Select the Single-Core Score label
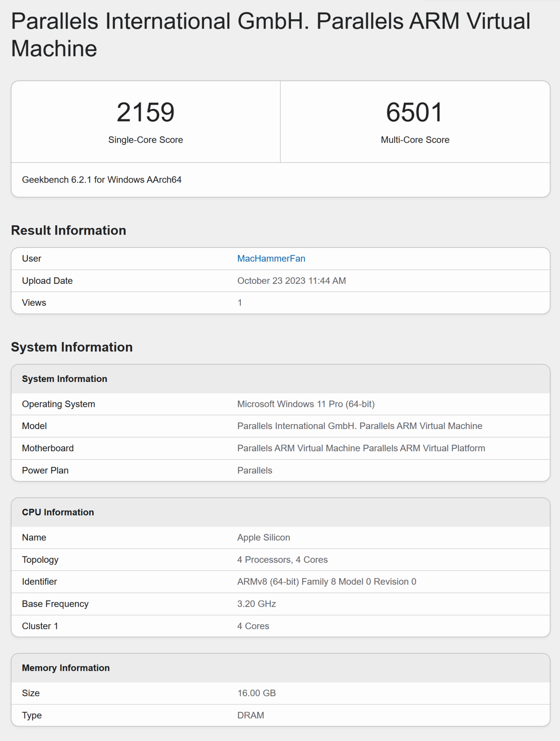 click(x=146, y=140)
